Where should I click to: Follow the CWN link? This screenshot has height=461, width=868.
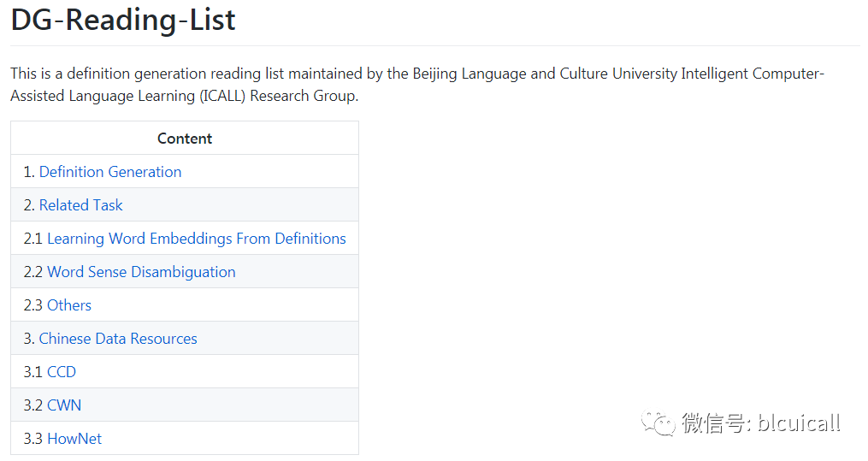[64, 405]
